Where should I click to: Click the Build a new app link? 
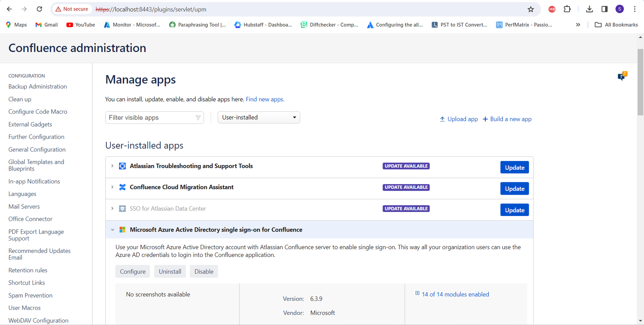point(507,119)
